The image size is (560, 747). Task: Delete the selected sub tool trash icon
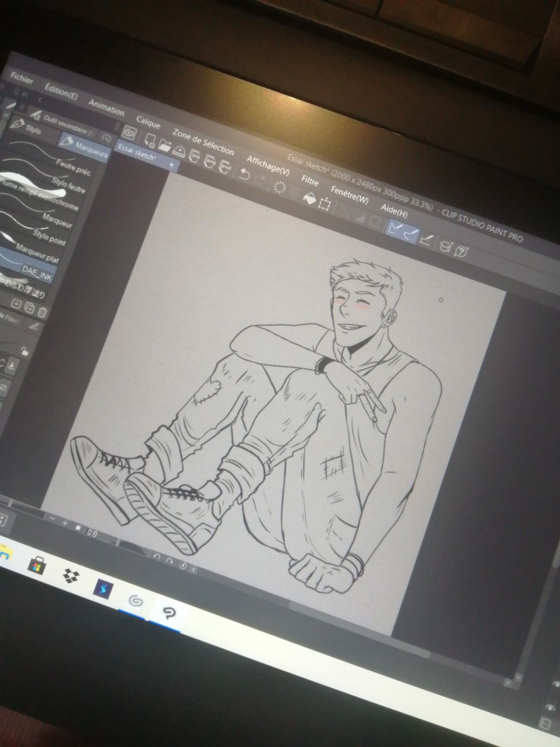[43, 313]
